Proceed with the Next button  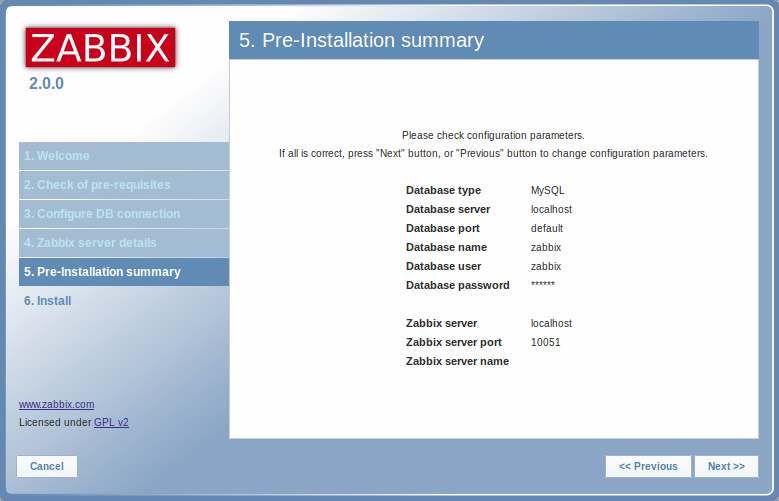726,466
